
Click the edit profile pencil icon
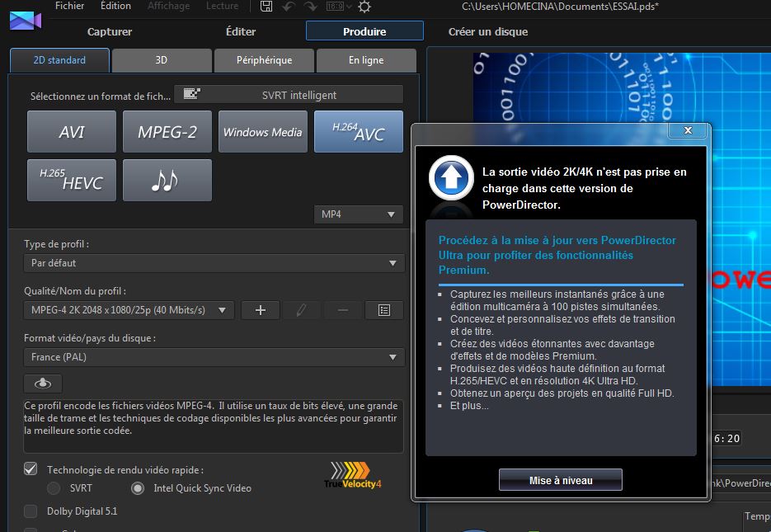pos(302,310)
